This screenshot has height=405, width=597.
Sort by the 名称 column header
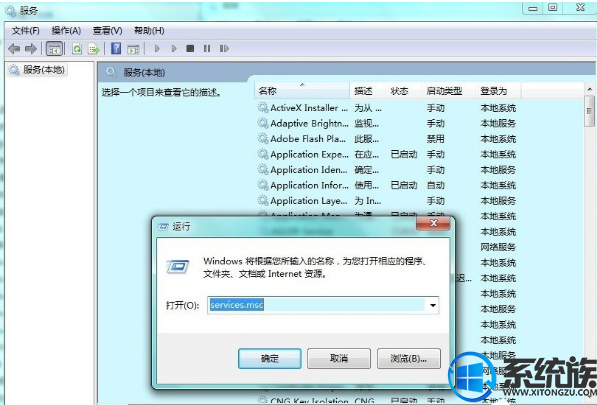point(302,91)
